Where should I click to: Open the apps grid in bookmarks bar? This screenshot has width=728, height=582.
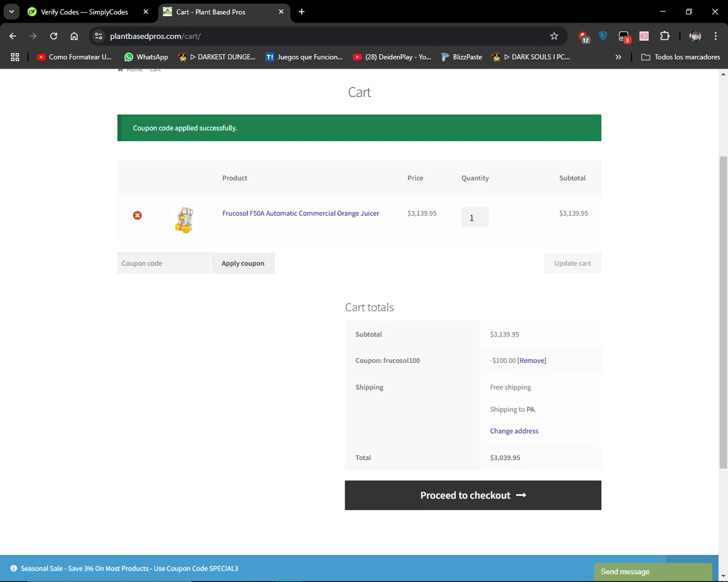pyautogui.click(x=15, y=57)
